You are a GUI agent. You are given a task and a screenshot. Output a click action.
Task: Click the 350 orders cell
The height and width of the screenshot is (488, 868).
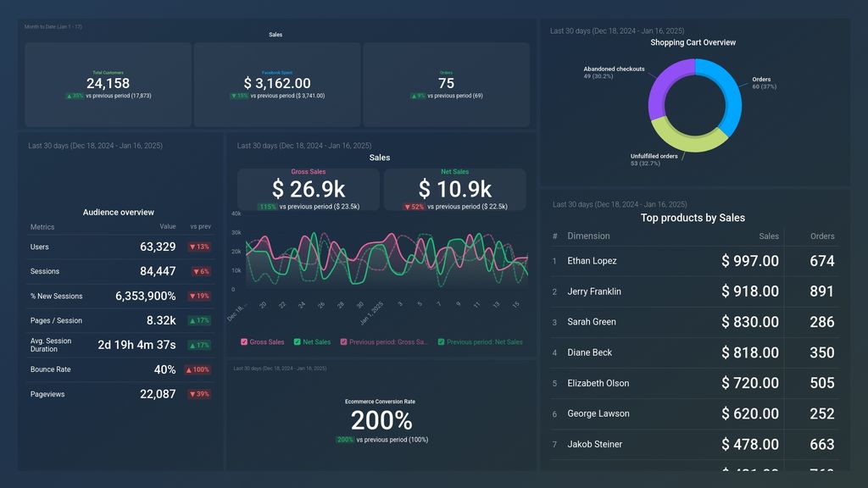coord(822,352)
